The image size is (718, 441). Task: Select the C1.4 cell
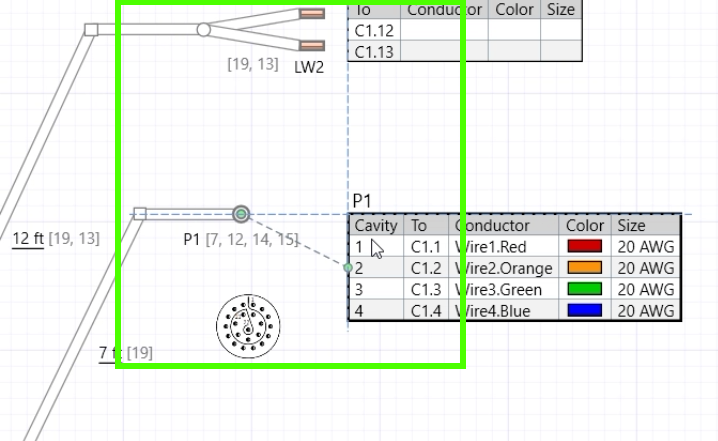[x=426, y=311]
